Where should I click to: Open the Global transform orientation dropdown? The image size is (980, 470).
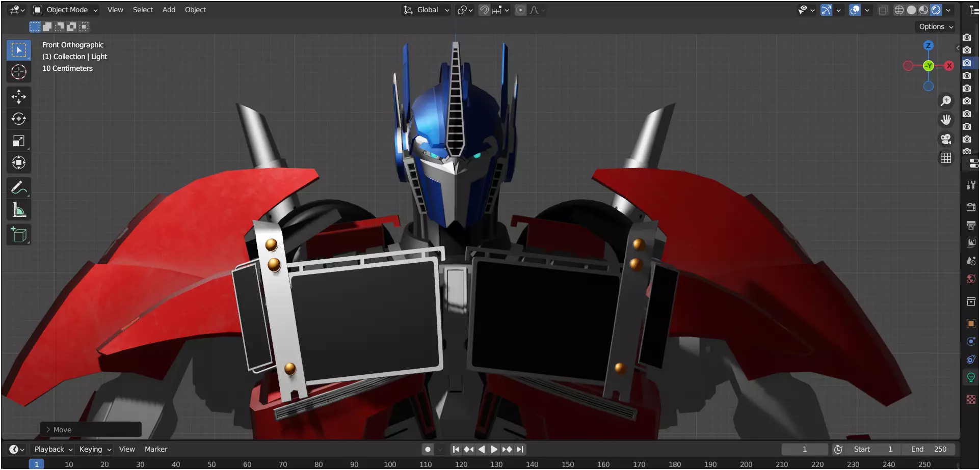[427, 10]
